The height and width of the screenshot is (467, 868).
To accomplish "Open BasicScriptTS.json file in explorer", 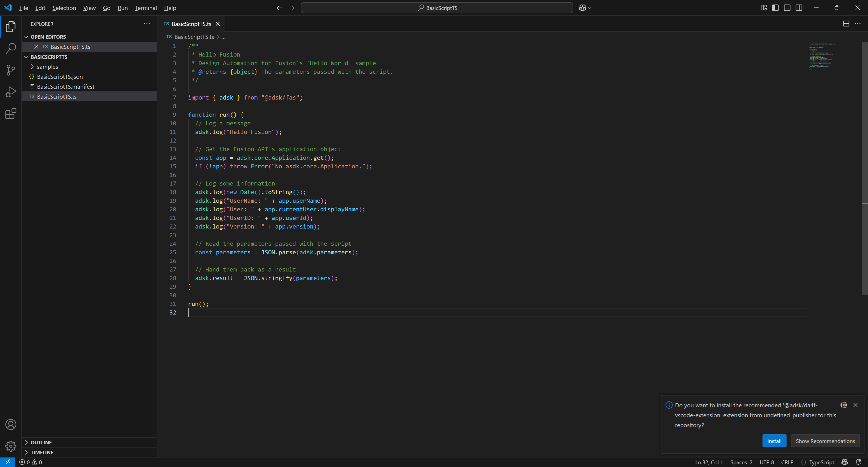I will pos(89,76).
